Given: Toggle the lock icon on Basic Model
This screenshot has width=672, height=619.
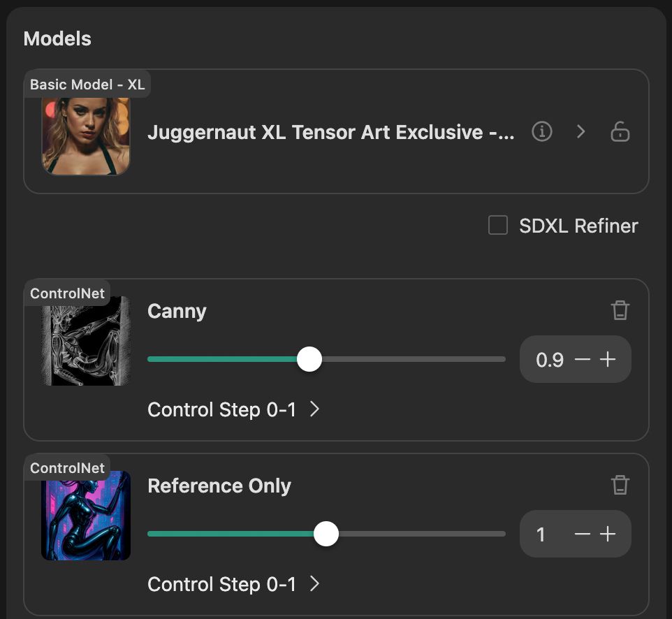Looking at the screenshot, I should 620,131.
